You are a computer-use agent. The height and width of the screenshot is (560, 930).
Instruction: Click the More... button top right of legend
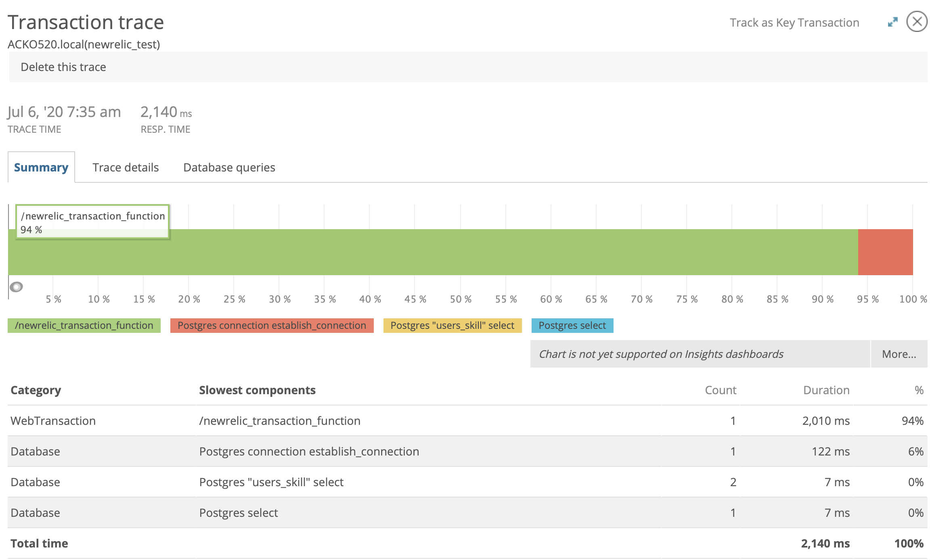tap(898, 354)
